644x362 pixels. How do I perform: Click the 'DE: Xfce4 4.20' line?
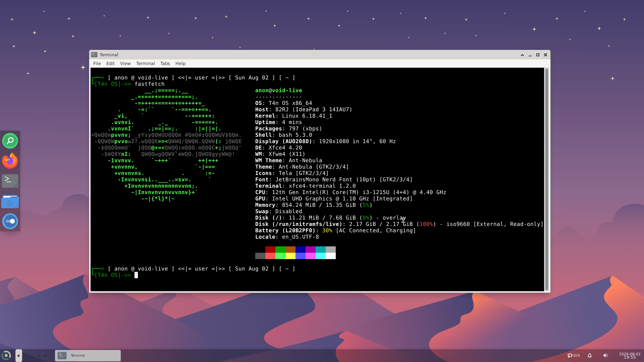pos(278,148)
